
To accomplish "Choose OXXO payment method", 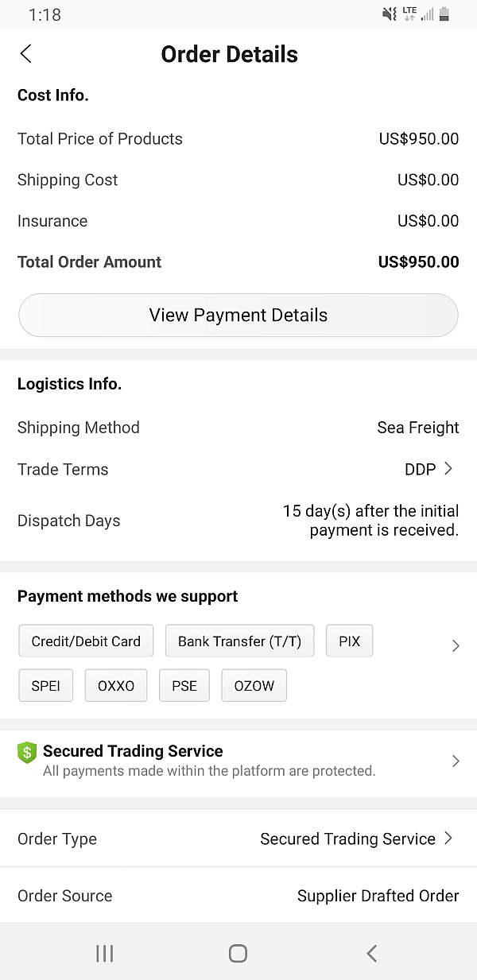I will click(116, 686).
